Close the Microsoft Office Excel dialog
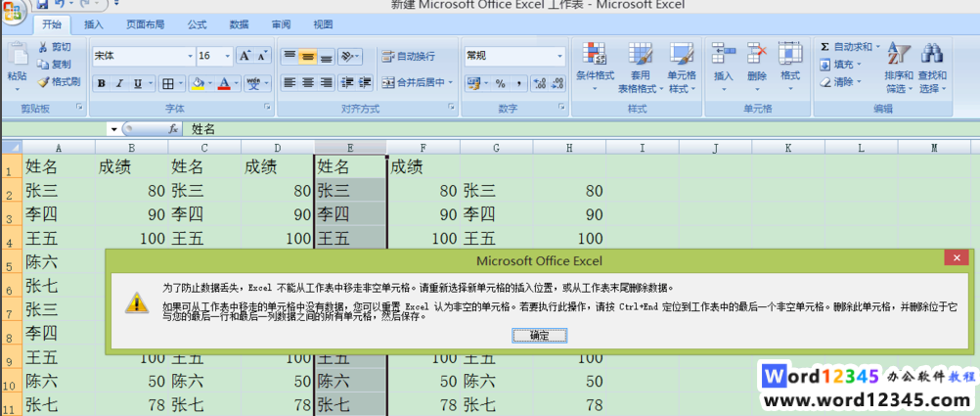Viewport: 980px width, 416px height. (957, 257)
